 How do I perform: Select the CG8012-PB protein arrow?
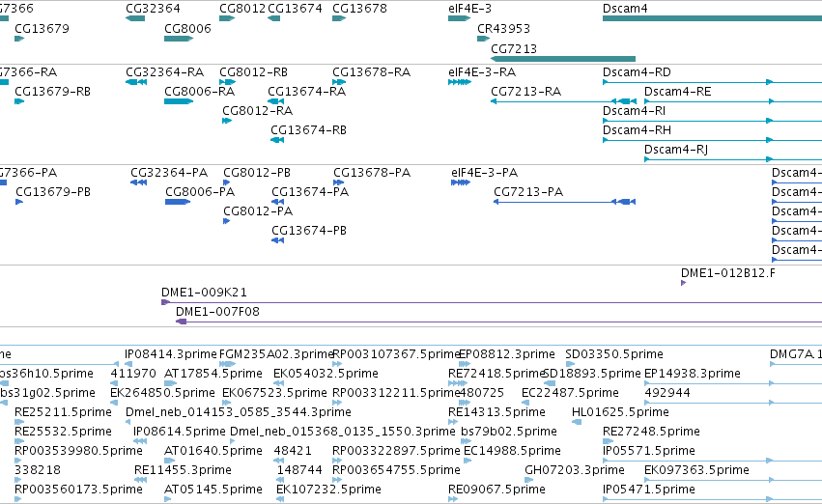click(x=226, y=182)
